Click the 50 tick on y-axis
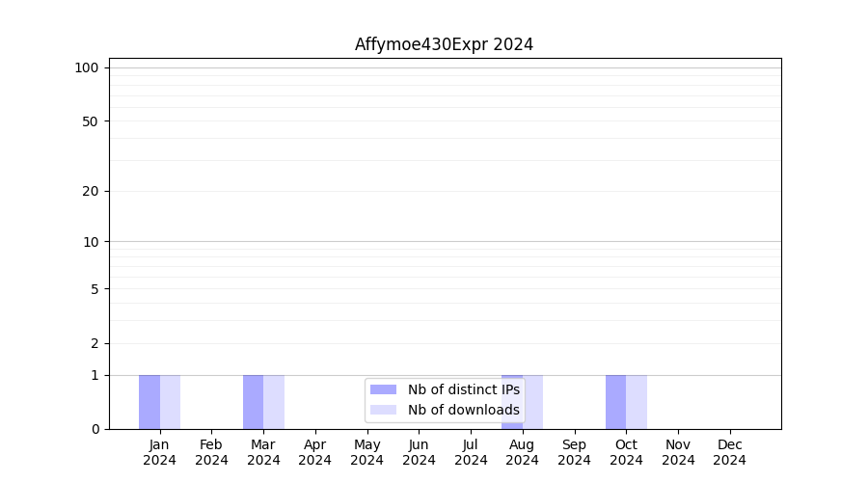The width and height of the screenshot is (868, 482). click(x=90, y=121)
